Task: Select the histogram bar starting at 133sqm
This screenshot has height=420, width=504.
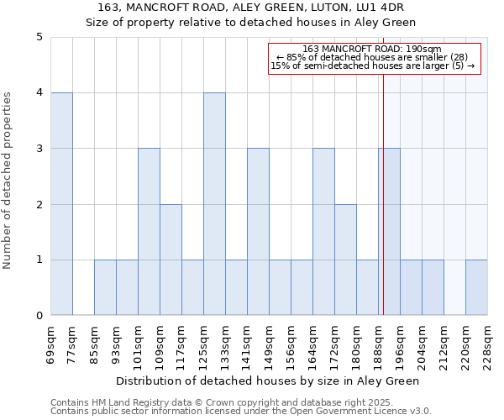Action: 237,287
